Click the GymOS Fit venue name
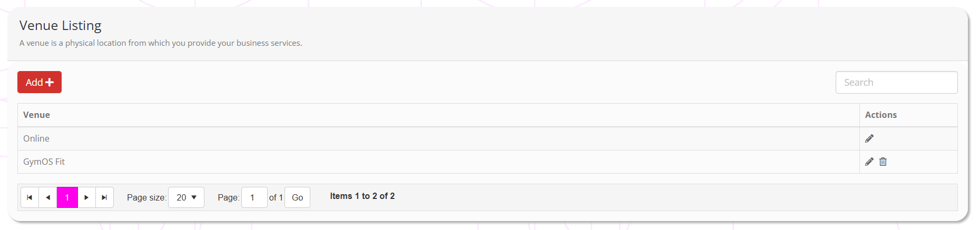This screenshot has width=980, height=230. click(x=44, y=162)
